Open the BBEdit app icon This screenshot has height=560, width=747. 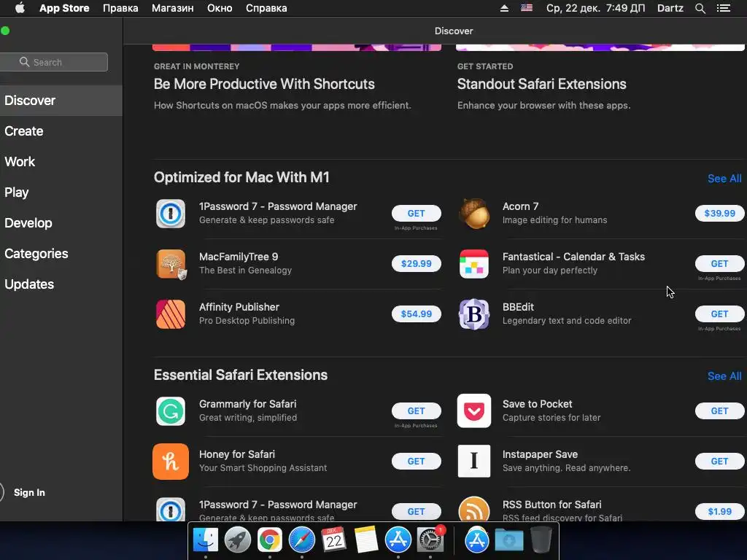[x=474, y=314]
